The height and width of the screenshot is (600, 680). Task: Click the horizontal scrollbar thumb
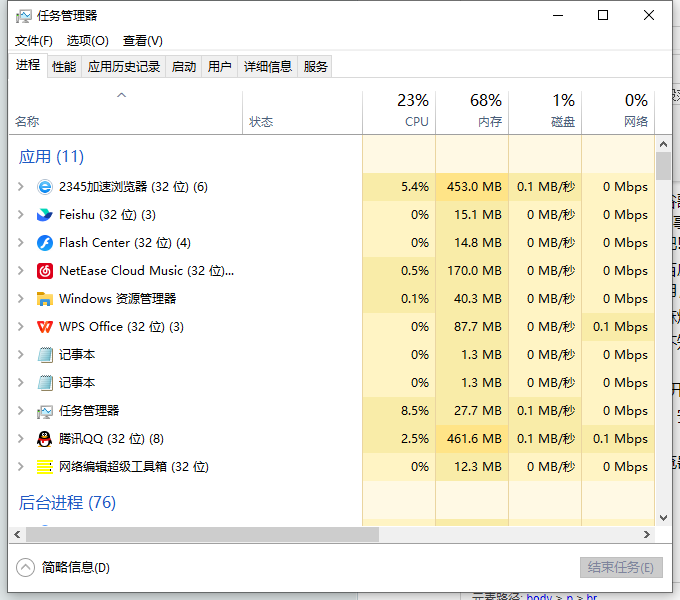203,535
